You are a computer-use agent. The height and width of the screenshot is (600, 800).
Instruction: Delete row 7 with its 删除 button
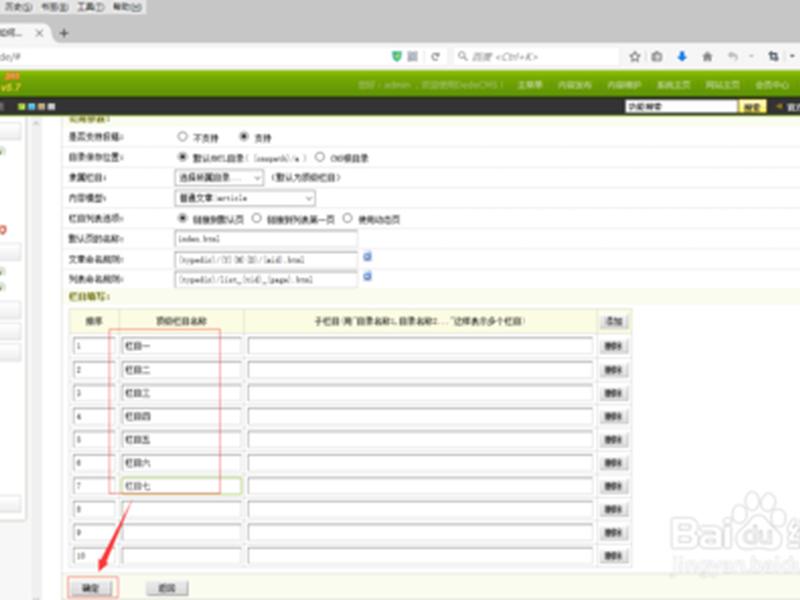point(613,486)
